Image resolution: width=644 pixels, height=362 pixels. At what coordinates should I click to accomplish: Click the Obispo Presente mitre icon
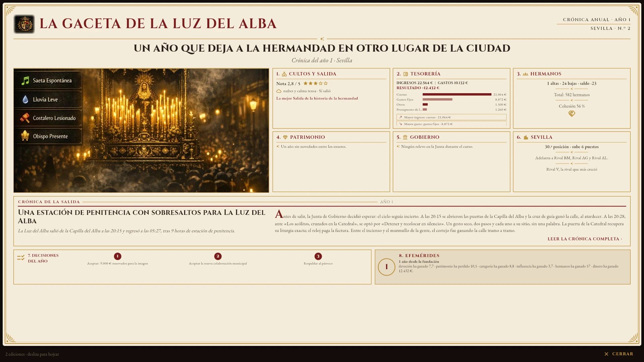pos(25,136)
